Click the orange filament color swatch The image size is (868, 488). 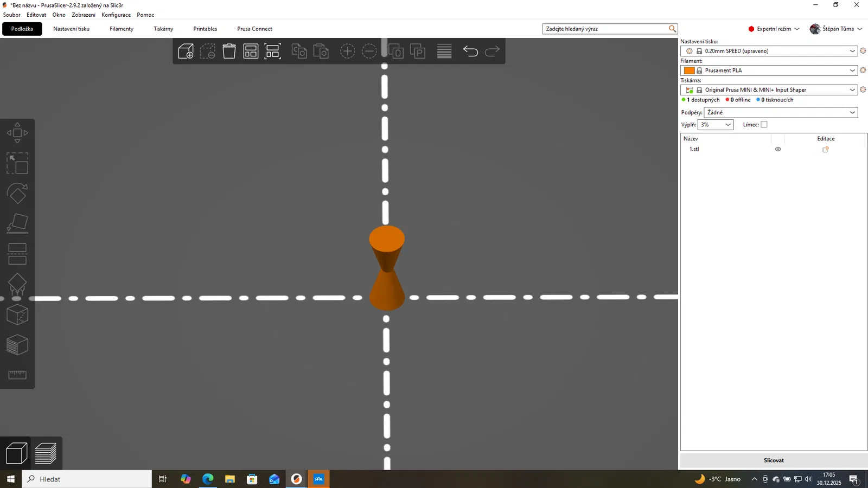(x=690, y=70)
